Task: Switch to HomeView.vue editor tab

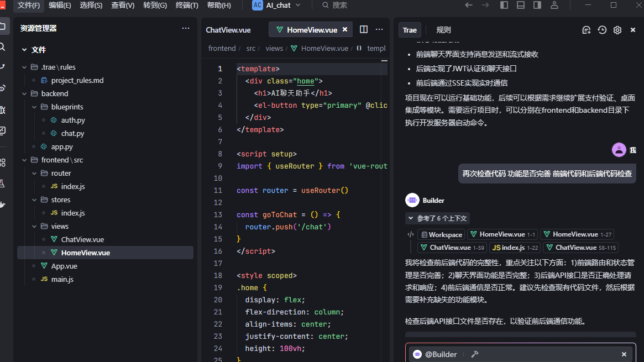Action: coord(312,30)
